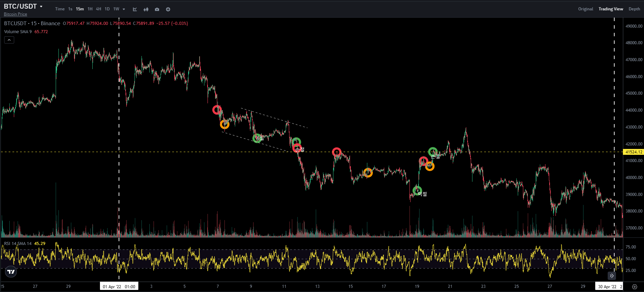This screenshot has width=644, height=292.
Task: Click the change value −25.57 (−0.03%)
Action: pyautogui.click(x=172, y=23)
